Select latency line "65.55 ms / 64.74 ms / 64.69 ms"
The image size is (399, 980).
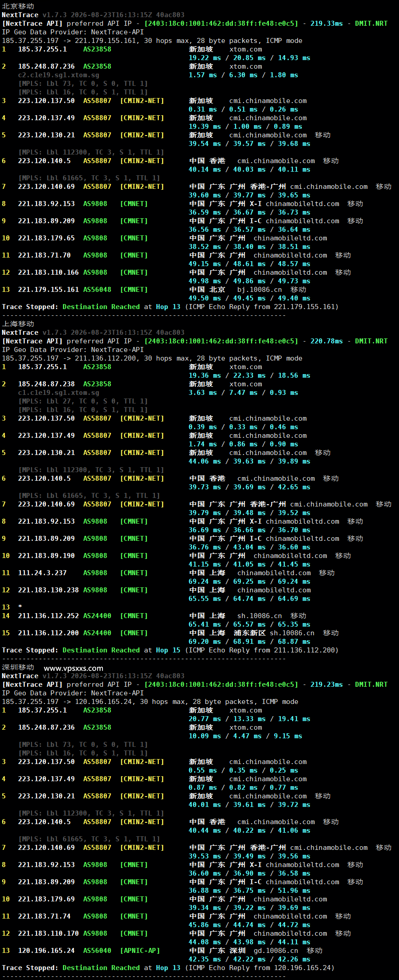click(x=250, y=599)
